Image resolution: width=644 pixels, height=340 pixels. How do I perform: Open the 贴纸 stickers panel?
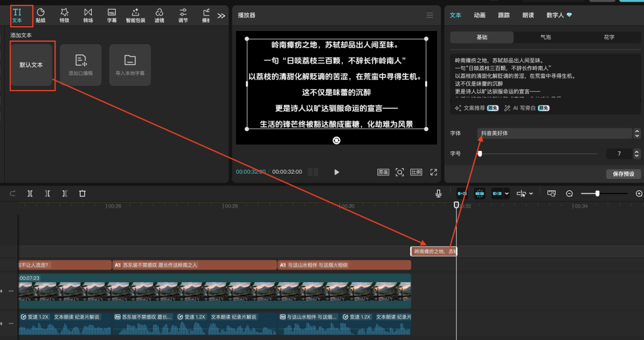pos(41,16)
